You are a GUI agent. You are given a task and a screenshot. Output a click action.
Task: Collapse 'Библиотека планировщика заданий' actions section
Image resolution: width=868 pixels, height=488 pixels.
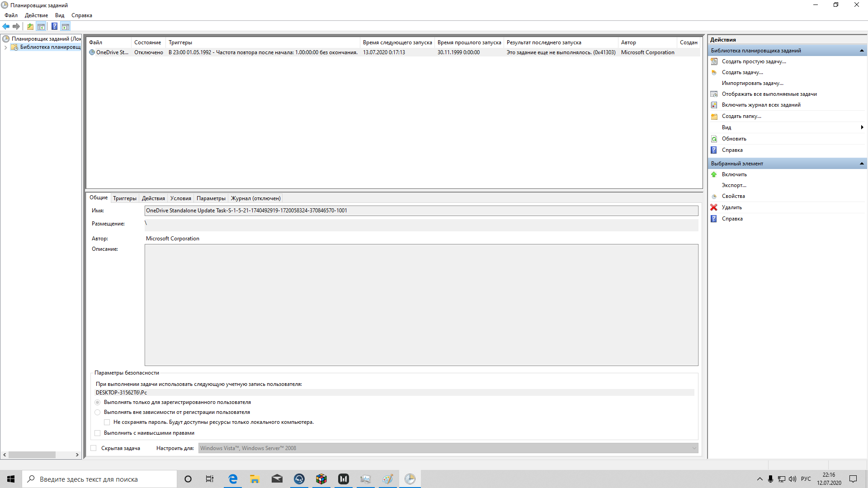(x=862, y=51)
